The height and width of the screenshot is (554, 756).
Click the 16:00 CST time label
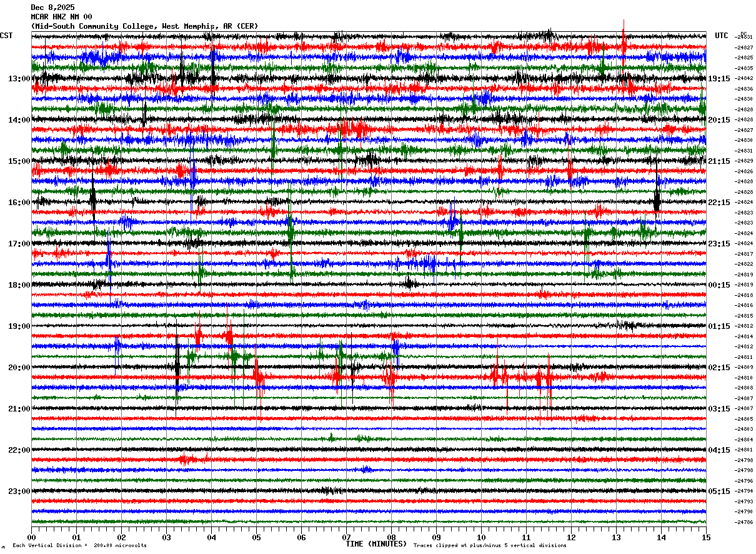point(19,202)
